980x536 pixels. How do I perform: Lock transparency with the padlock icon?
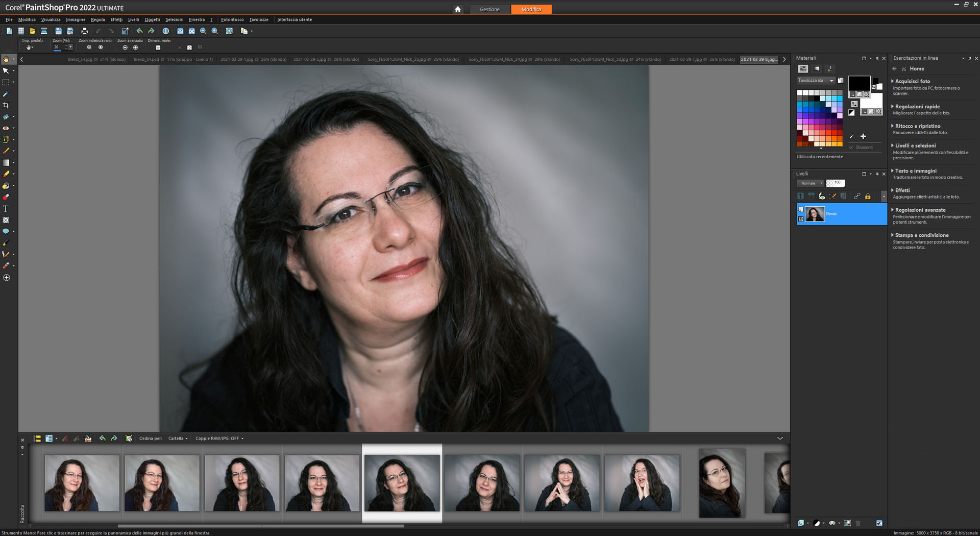pyautogui.click(x=868, y=197)
